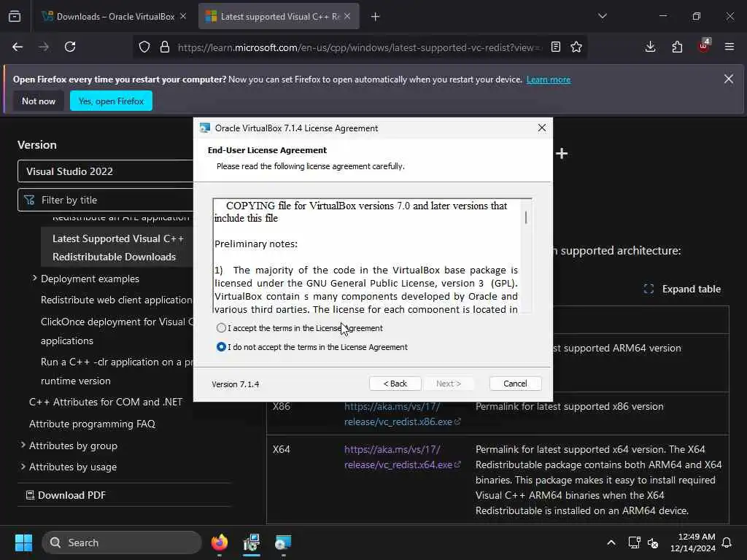The width and height of the screenshot is (747, 560).
Task: Close the VirtualBox License Agreement dialog
Action: pyautogui.click(x=542, y=128)
